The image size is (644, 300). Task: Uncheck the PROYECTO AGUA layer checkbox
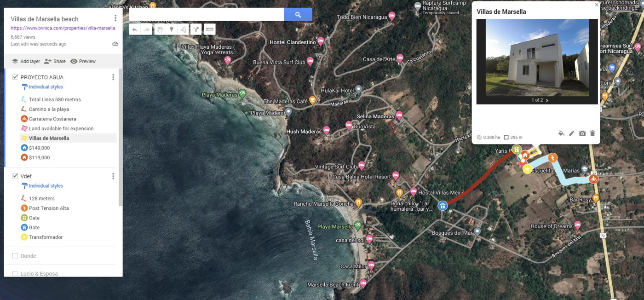pos(15,77)
